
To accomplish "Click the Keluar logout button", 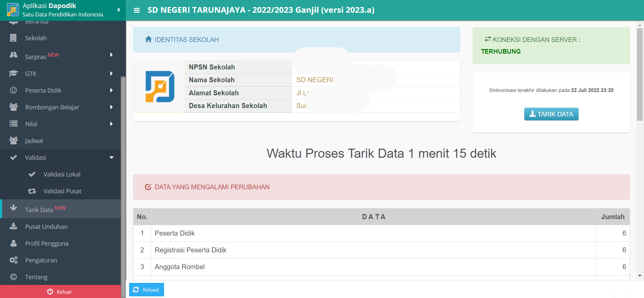I will click(60, 292).
